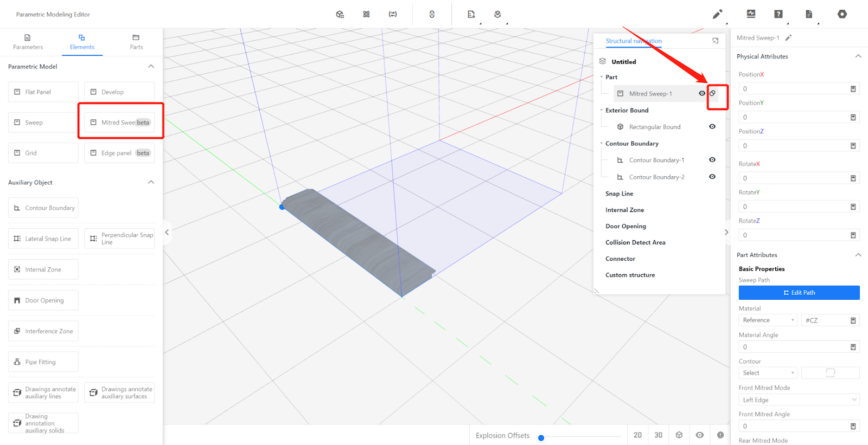Click the cube view icon in bottom bar
This screenshot has height=445, width=868.
[679, 435]
